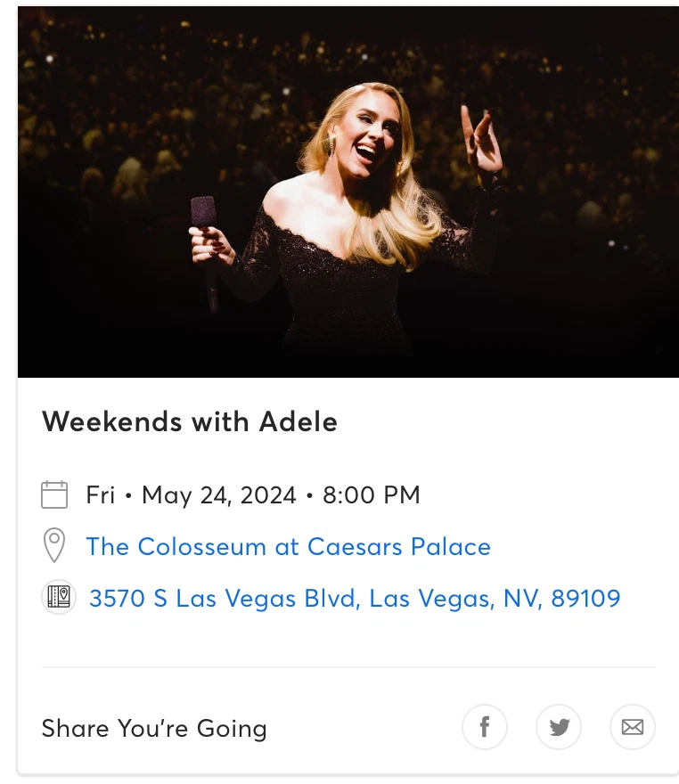Click the Caesars Palace words in venue link
The width and height of the screenshot is (679, 784).
tap(399, 546)
